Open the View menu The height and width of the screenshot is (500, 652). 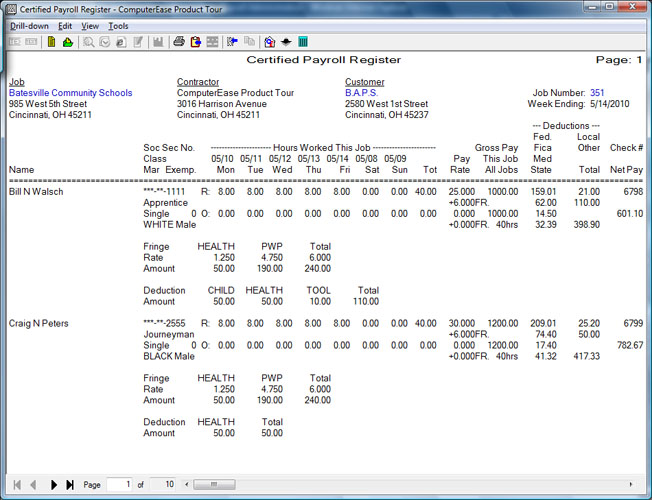tap(90, 25)
